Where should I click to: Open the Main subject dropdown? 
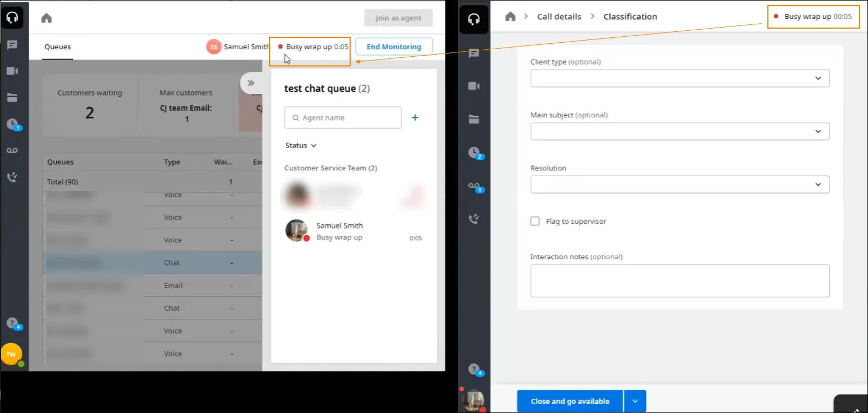tap(680, 131)
